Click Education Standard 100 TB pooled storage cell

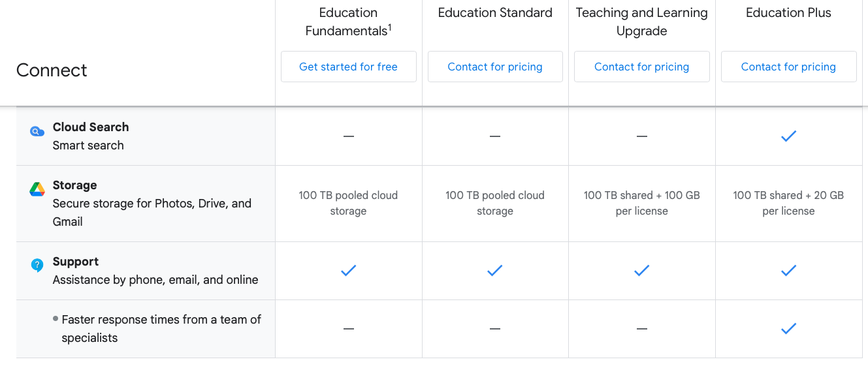point(495,203)
